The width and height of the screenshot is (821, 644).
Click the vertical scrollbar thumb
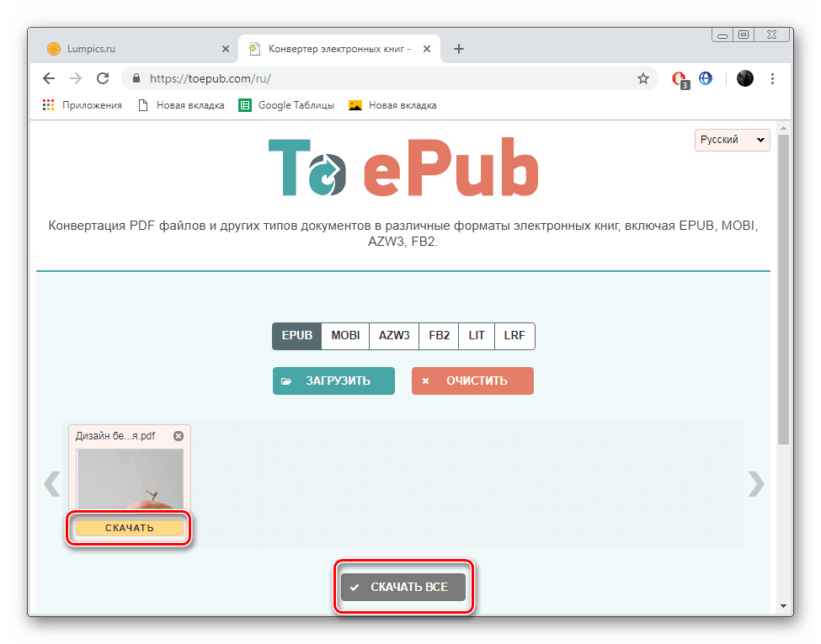pos(783,290)
